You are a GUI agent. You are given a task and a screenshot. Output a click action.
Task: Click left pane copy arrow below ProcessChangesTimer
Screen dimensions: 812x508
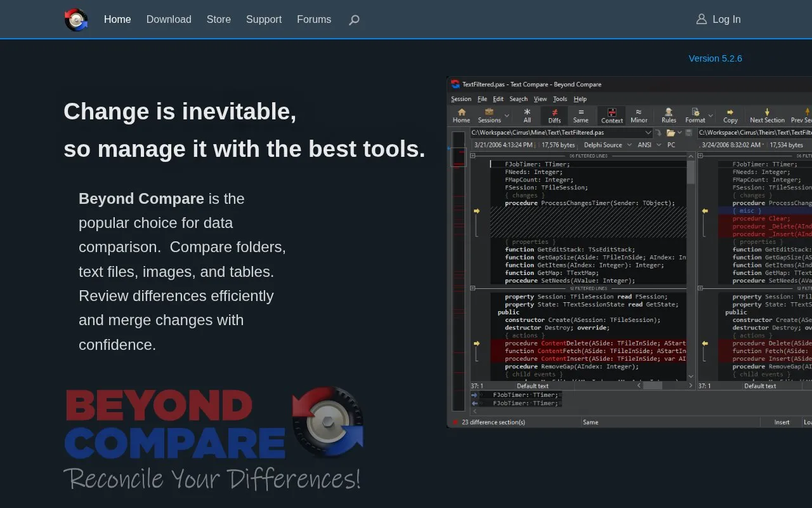point(476,211)
